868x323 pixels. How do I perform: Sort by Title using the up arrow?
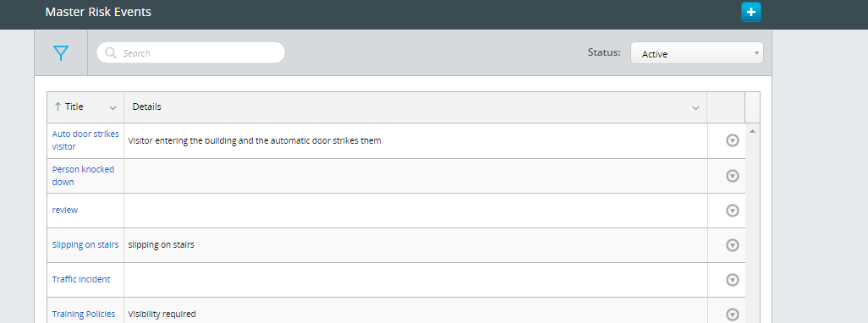click(58, 107)
